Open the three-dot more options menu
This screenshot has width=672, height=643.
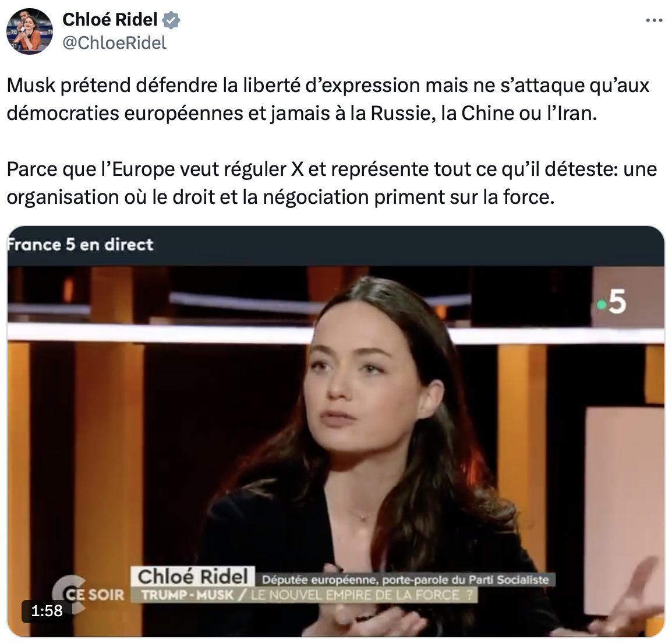[654, 20]
